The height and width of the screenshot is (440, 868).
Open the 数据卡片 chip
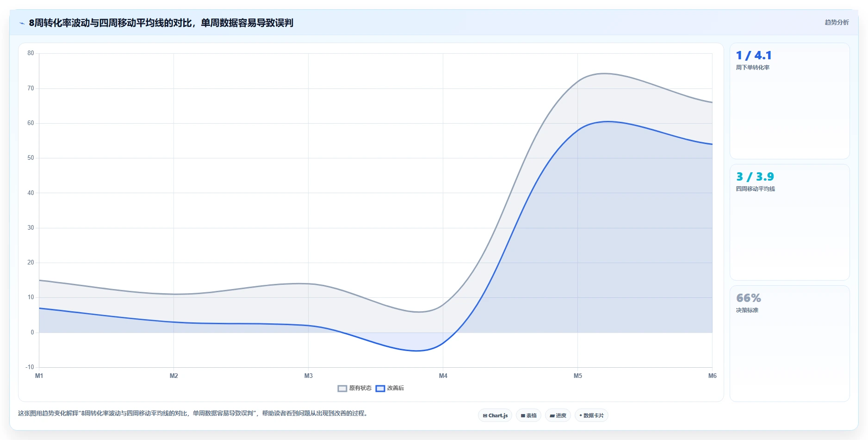591,415
